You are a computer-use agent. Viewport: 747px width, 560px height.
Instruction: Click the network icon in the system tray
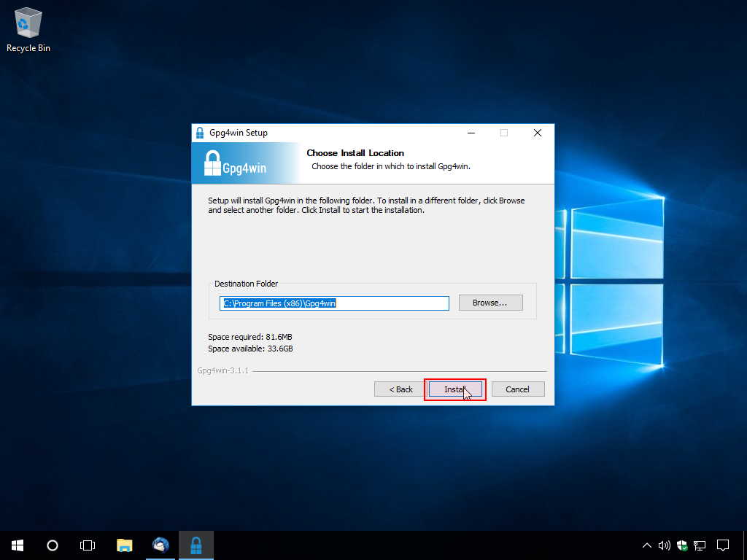tap(699, 545)
